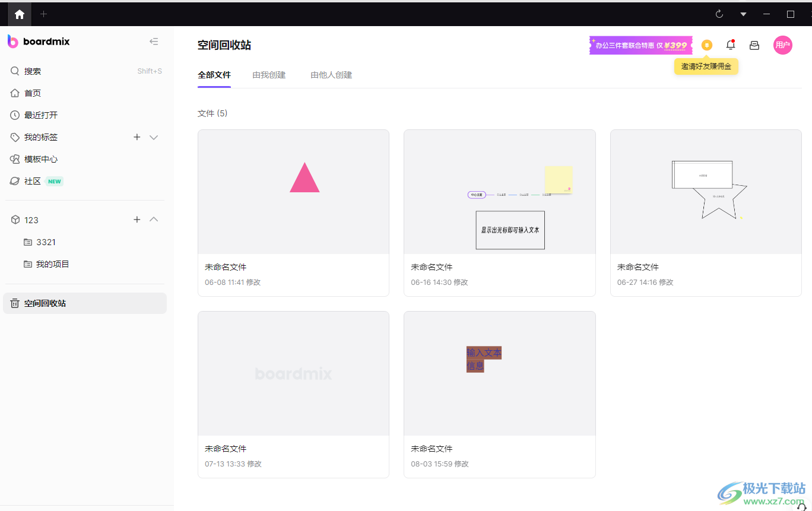Add a new tag with plus

point(137,137)
